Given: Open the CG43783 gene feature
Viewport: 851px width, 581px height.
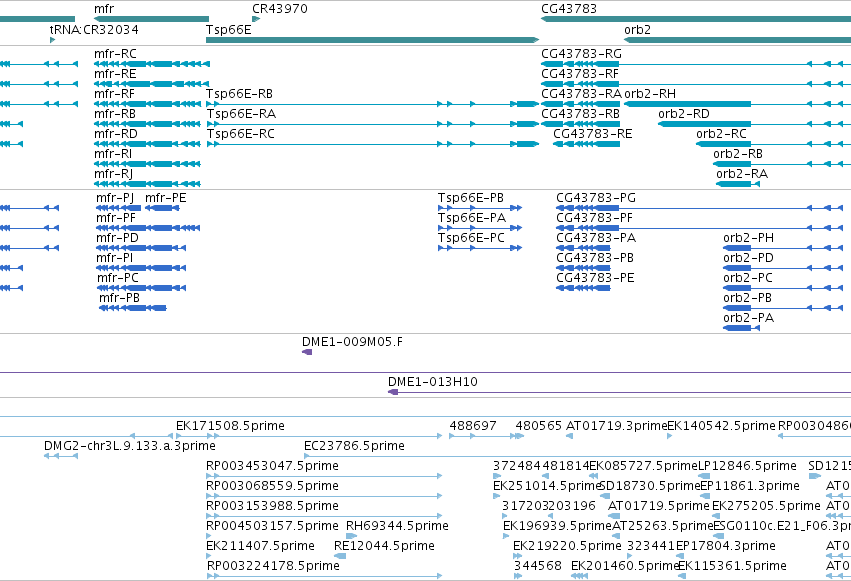Looking at the screenshot, I should [x=696, y=19].
